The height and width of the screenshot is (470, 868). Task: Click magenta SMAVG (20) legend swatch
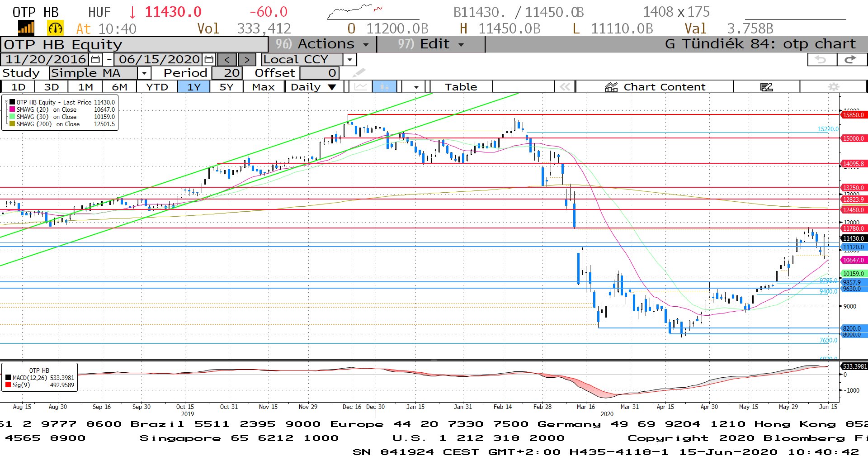point(12,109)
